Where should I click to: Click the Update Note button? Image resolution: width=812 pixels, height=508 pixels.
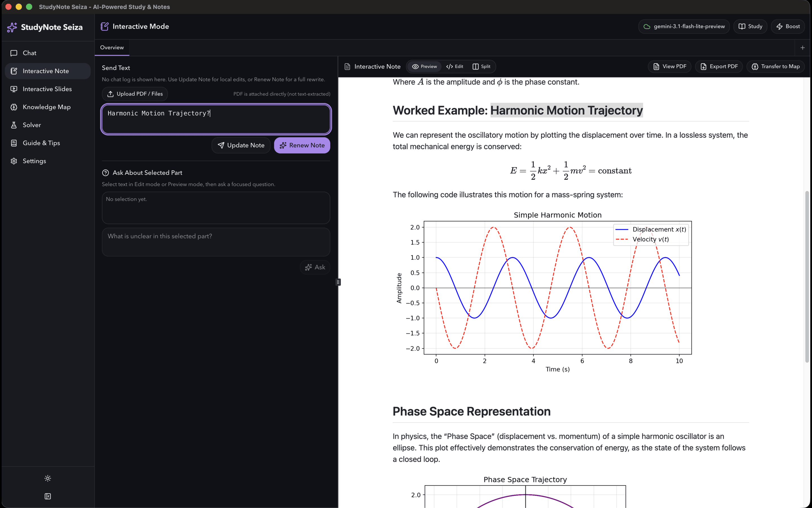click(241, 145)
